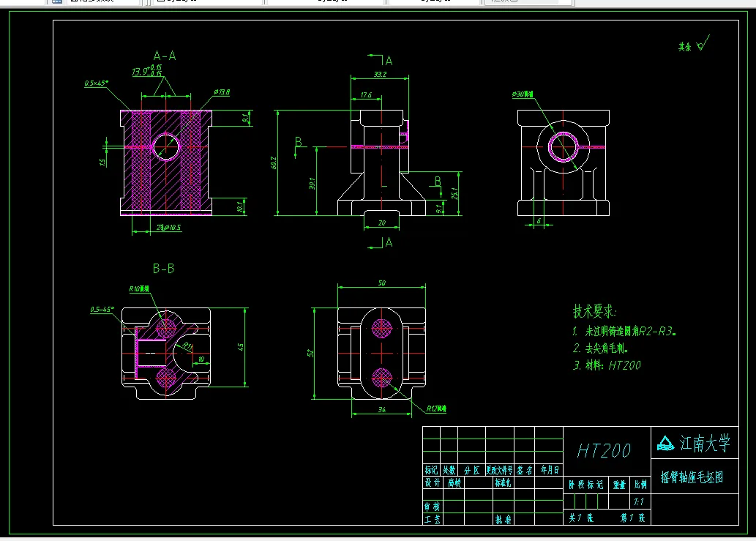The height and width of the screenshot is (541, 756).
Task: Select the ø30 leader label in right view
Action: pyautogui.click(x=523, y=94)
